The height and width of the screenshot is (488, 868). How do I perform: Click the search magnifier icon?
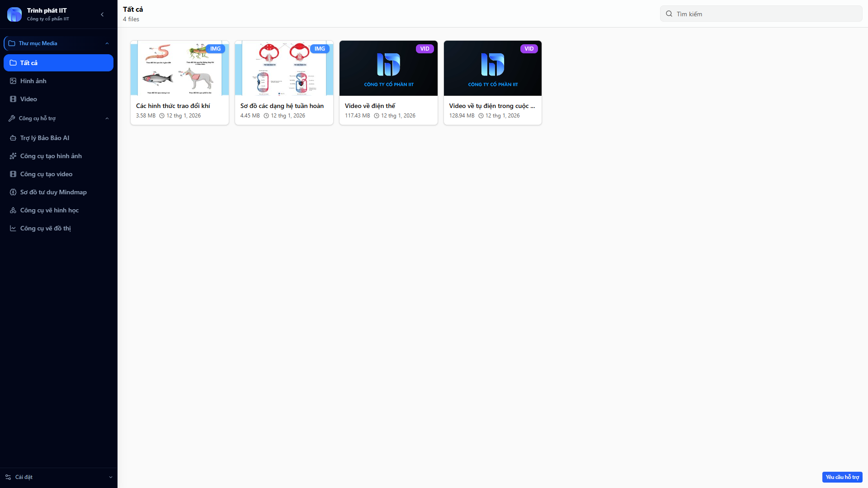[x=669, y=14]
